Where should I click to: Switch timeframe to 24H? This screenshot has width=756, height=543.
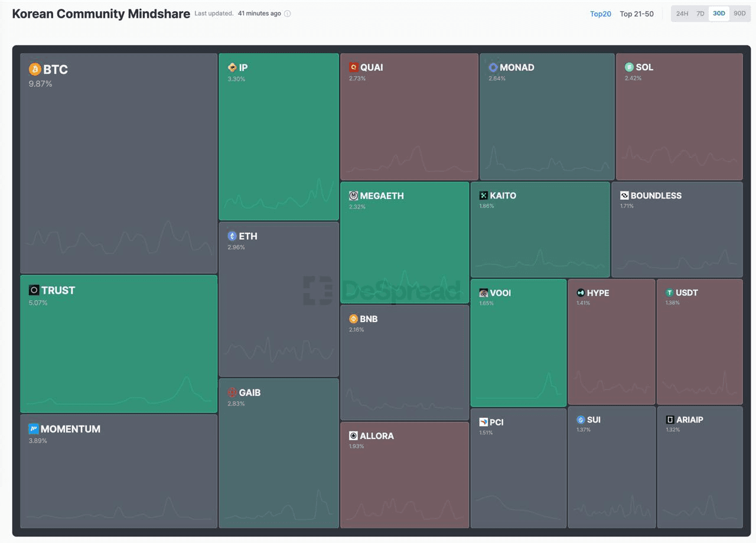pyautogui.click(x=682, y=14)
